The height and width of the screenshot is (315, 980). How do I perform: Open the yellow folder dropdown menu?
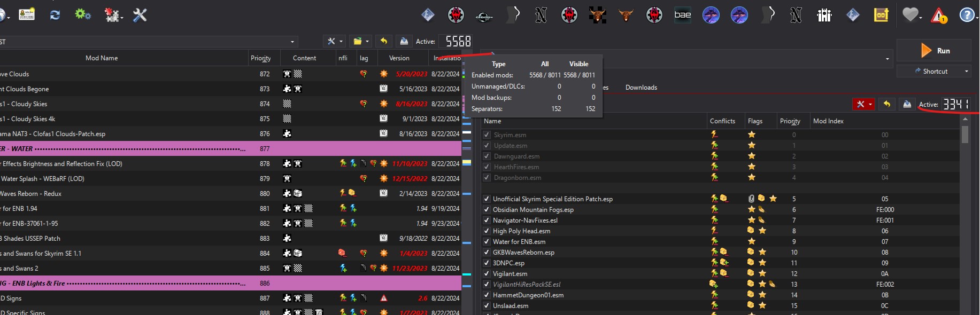(361, 41)
